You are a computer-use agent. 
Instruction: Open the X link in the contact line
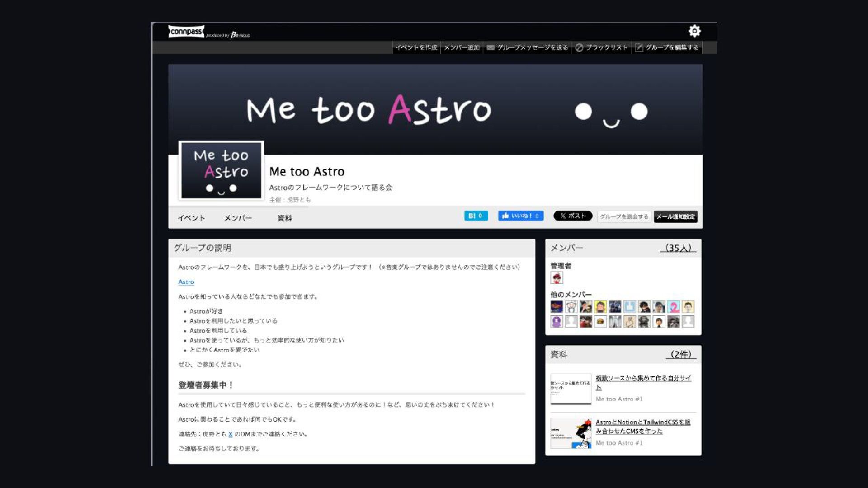click(231, 434)
